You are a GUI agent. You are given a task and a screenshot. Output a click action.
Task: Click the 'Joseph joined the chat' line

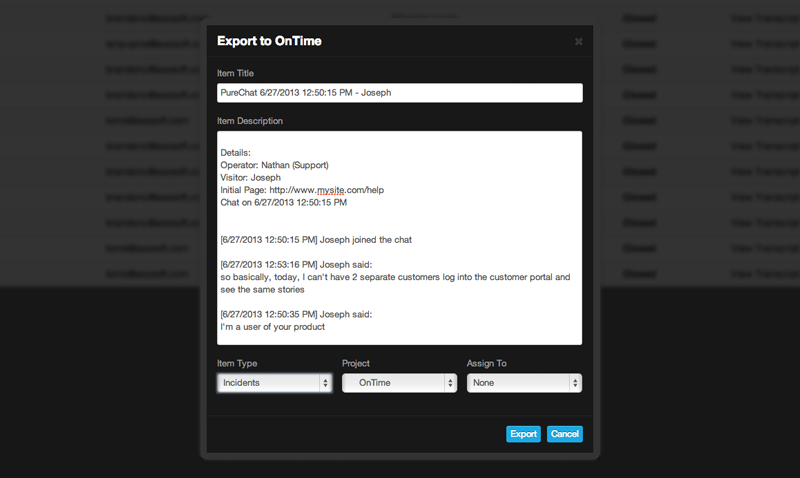click(x=316, y=240)
